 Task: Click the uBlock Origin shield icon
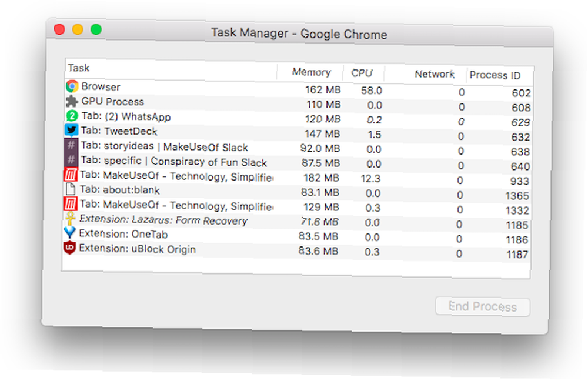69,248
